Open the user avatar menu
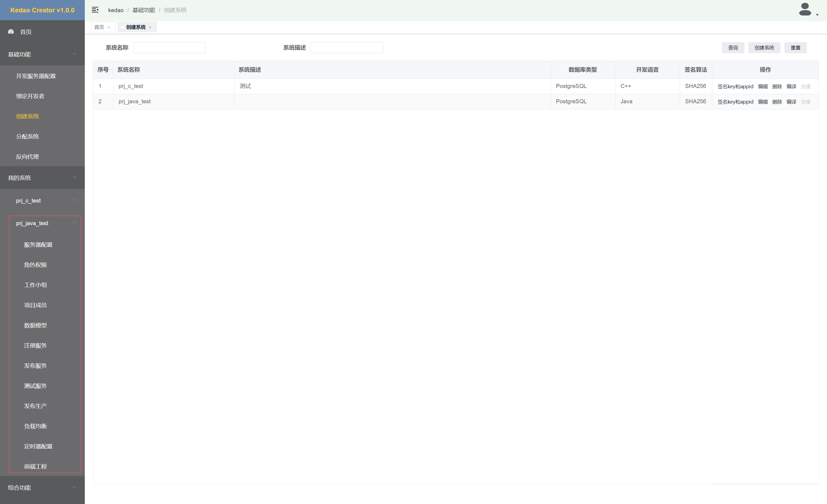 [x=805, y=10]
